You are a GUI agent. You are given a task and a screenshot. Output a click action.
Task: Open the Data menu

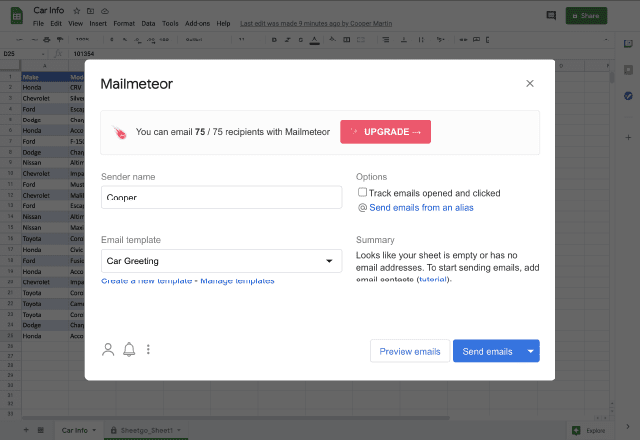(148, 24)
